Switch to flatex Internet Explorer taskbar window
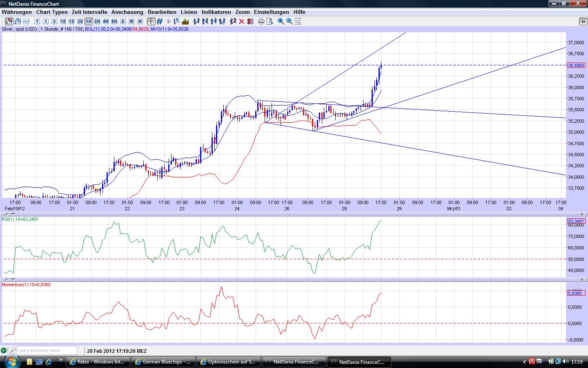This screenshot has height=368, width=588. click(98, 362)
